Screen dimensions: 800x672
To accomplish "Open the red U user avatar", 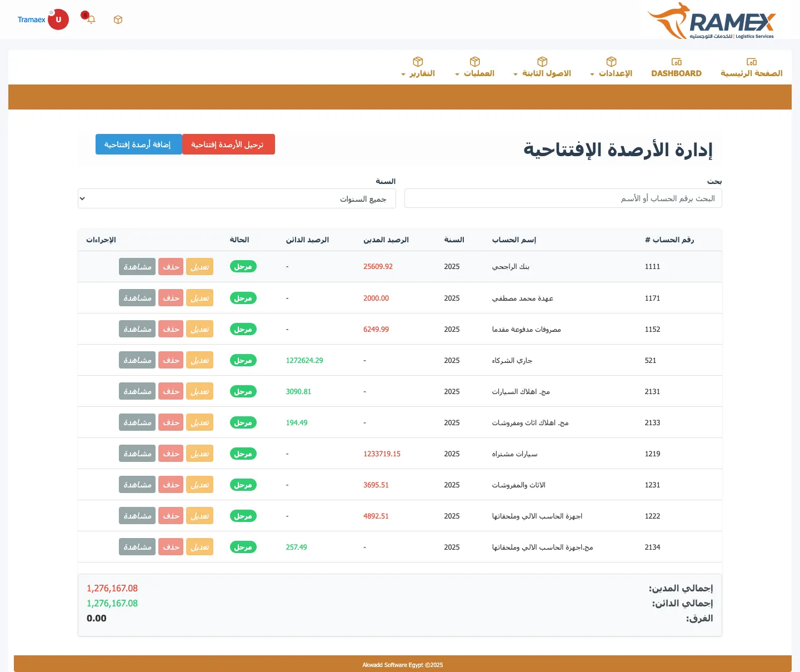I will point(58,19).
